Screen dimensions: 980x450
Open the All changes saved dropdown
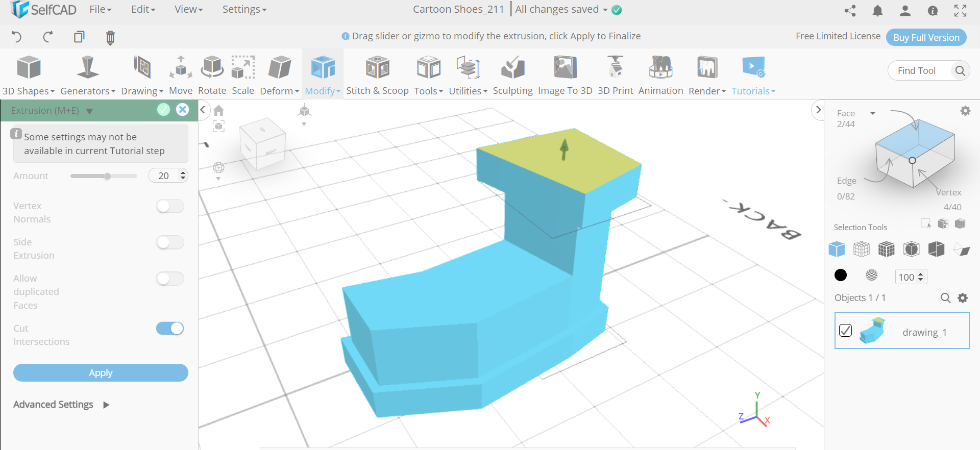pyautogui.click(x=605, y=10)
